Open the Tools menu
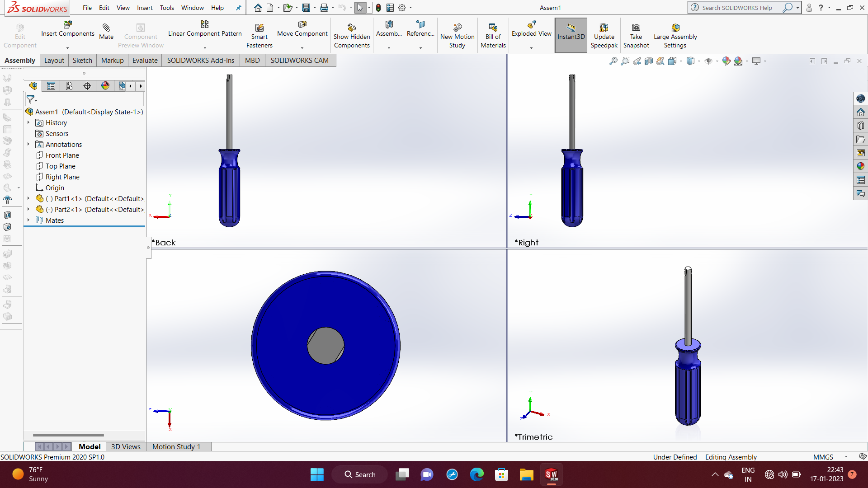This screenshot has height=488, width=868. coord(167,8)
